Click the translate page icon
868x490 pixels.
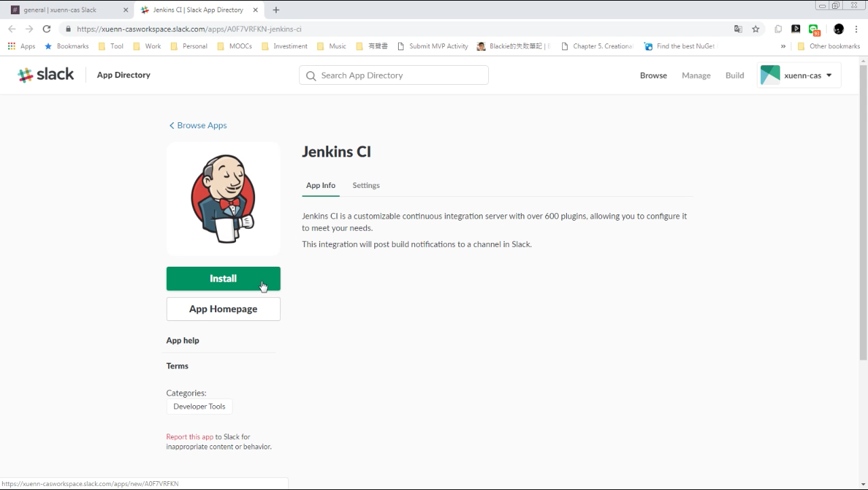[738, 29]
